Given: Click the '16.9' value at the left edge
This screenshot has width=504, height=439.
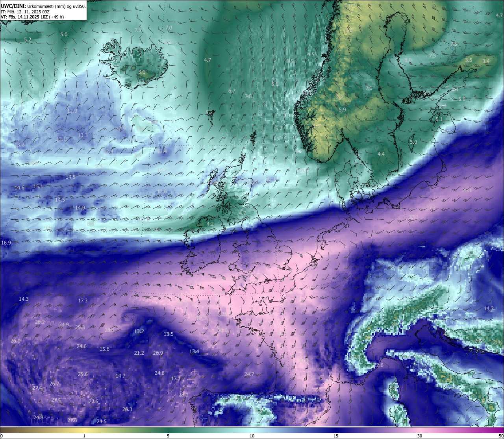Looking at the screenshot, I should 6,243.
